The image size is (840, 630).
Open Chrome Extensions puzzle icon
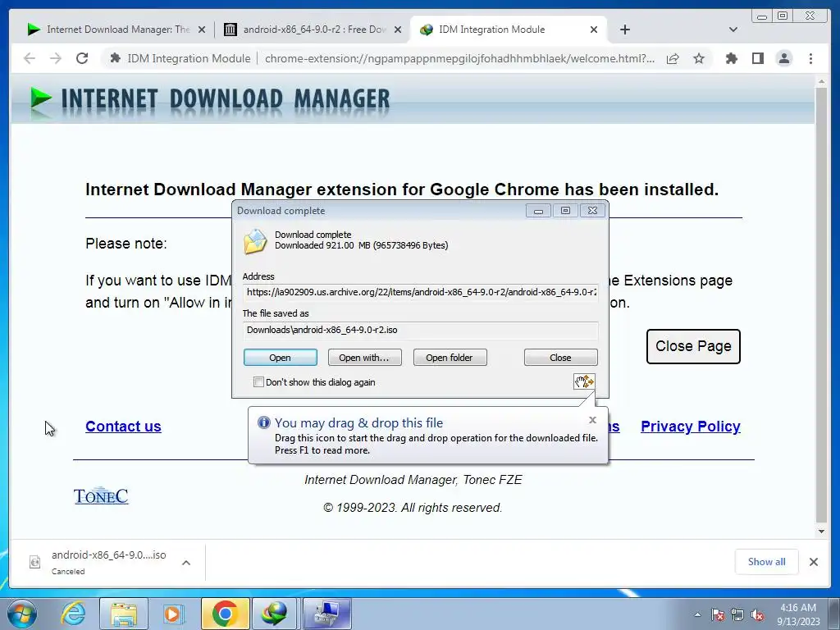tap(731, 58)
